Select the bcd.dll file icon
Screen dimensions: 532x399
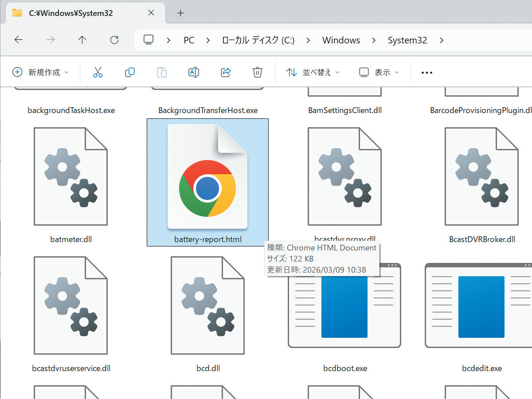(x=207, y=305)
